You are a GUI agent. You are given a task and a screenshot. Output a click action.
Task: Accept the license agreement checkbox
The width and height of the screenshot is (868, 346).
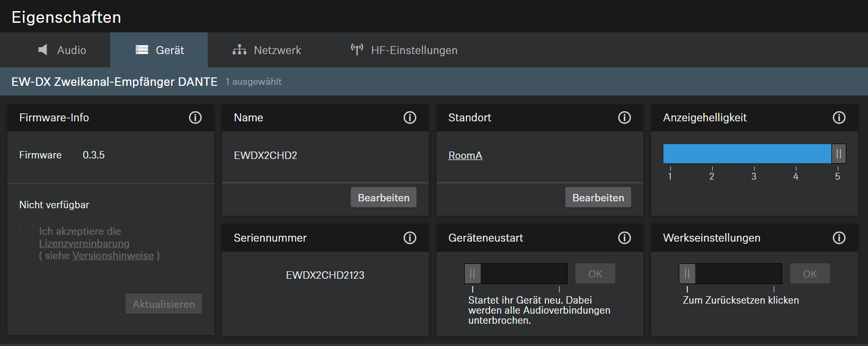pos(26,230)
